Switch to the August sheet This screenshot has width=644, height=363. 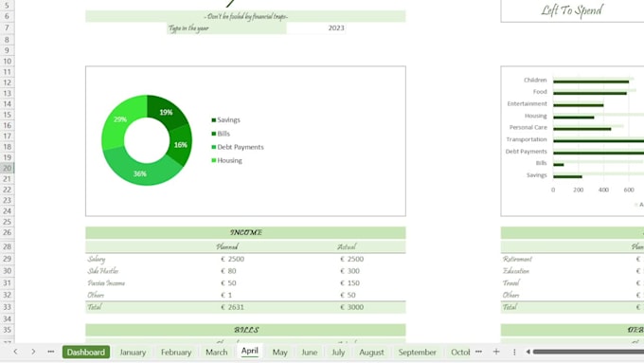tap(371, 353)
